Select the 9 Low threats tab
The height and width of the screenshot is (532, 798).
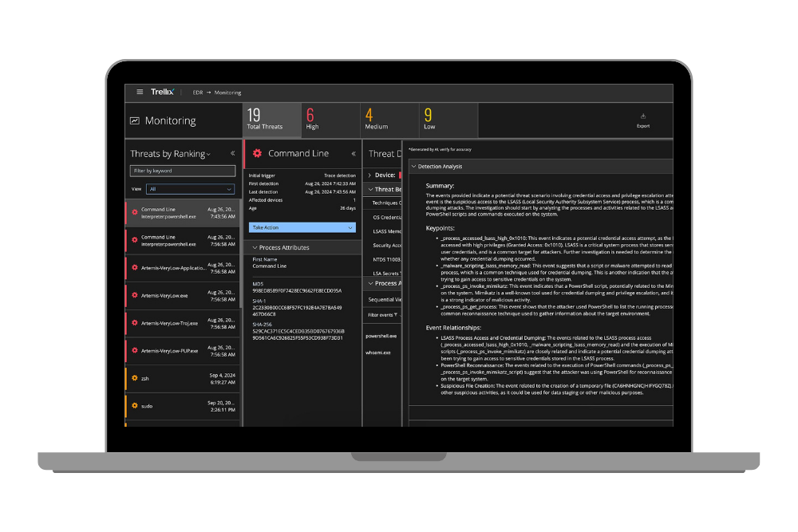(x=448, y=120)
